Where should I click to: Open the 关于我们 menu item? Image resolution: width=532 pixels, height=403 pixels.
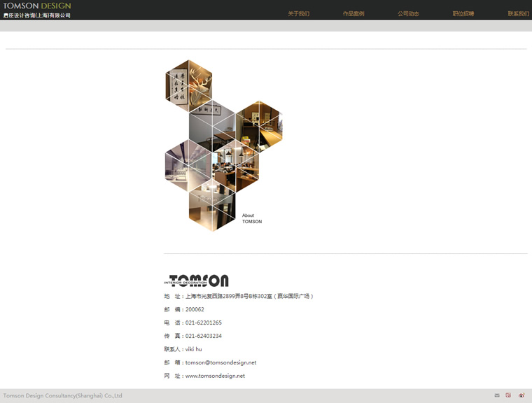coord(298,14)
